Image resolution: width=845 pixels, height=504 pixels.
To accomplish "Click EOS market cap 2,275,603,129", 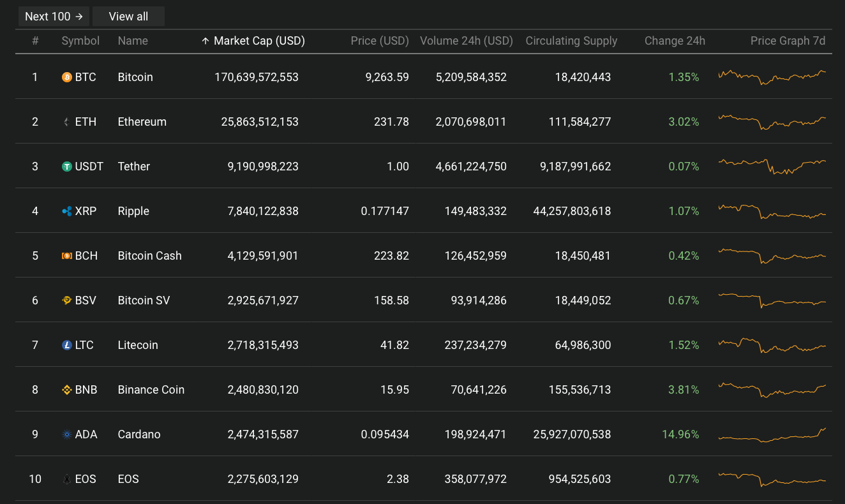I will click(263, 479).
